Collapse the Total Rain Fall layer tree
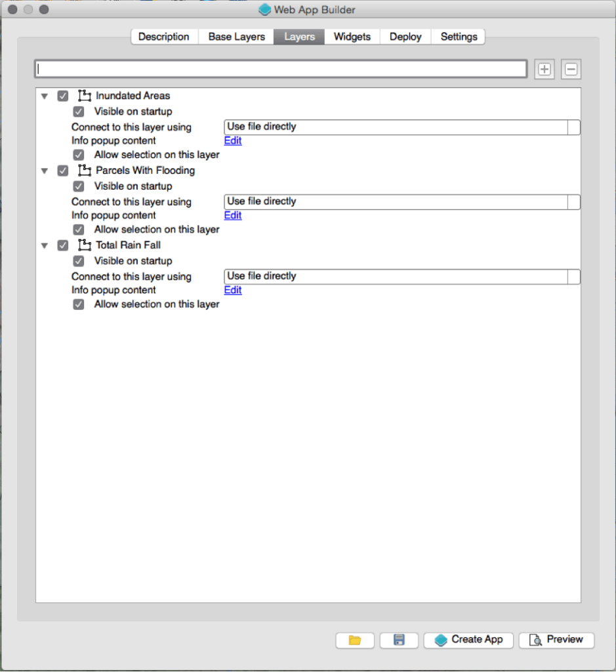Screen dimensions: 616x672 (45, 245)
